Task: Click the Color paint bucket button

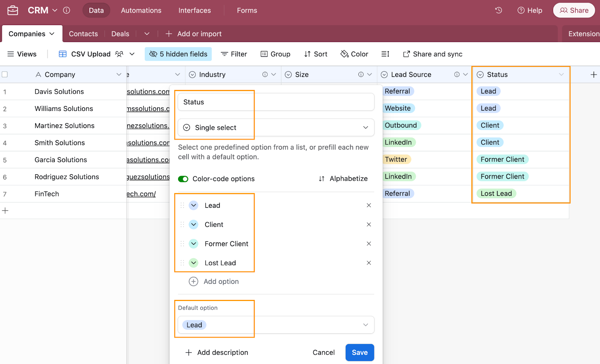Action: click(354, 54)
